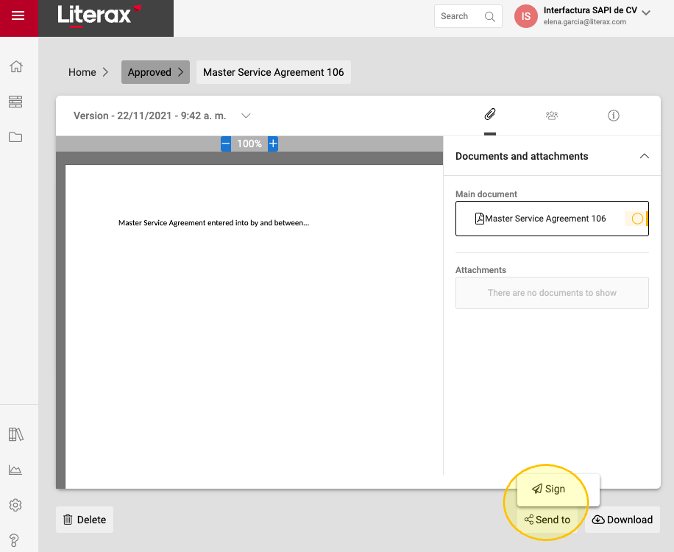Viewport: 674px width, 552px height.
Task: Delete the document
Action: (84, 519)
